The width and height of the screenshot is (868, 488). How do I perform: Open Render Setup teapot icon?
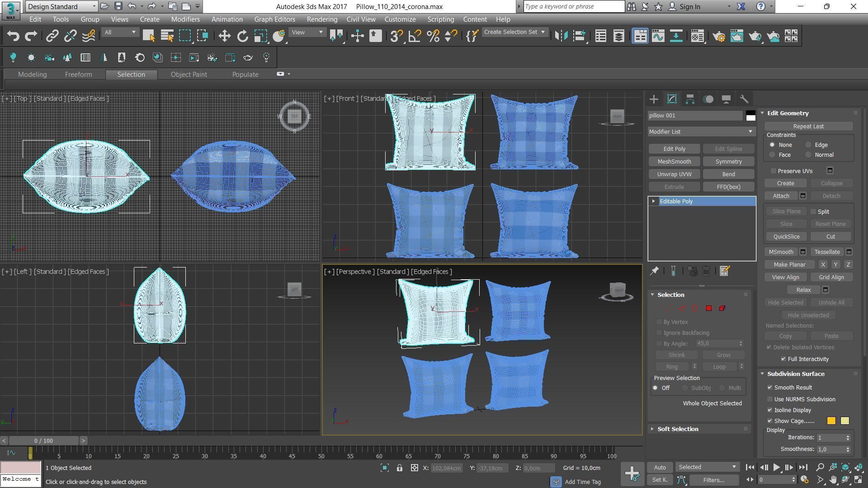click(718, 36)
